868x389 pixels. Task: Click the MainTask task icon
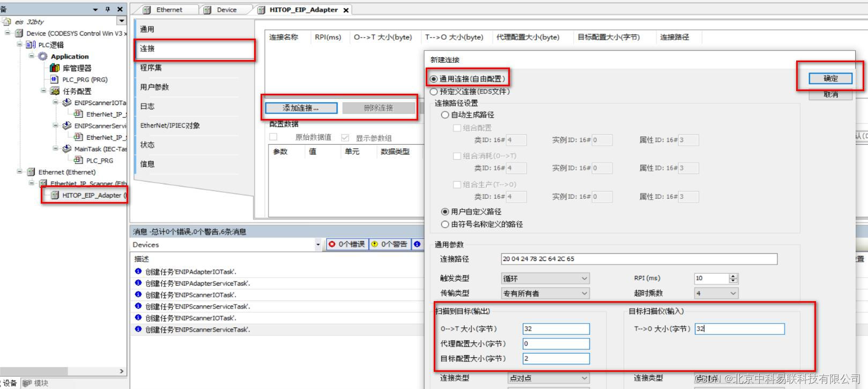click(66, 148)
